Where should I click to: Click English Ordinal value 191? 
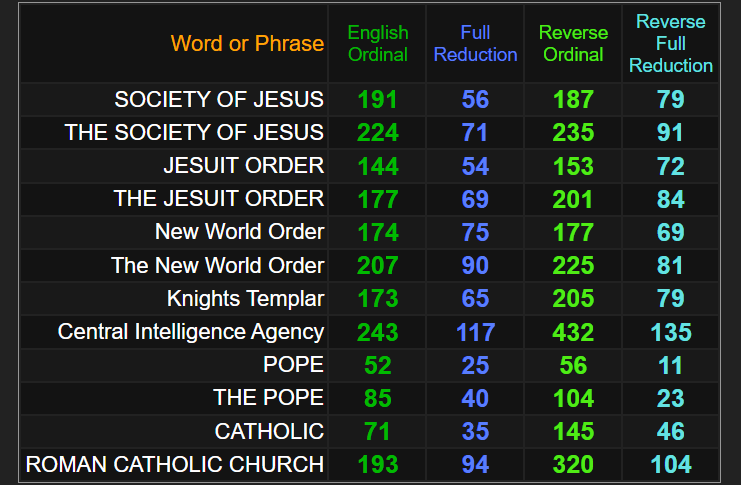pos(377,99)
